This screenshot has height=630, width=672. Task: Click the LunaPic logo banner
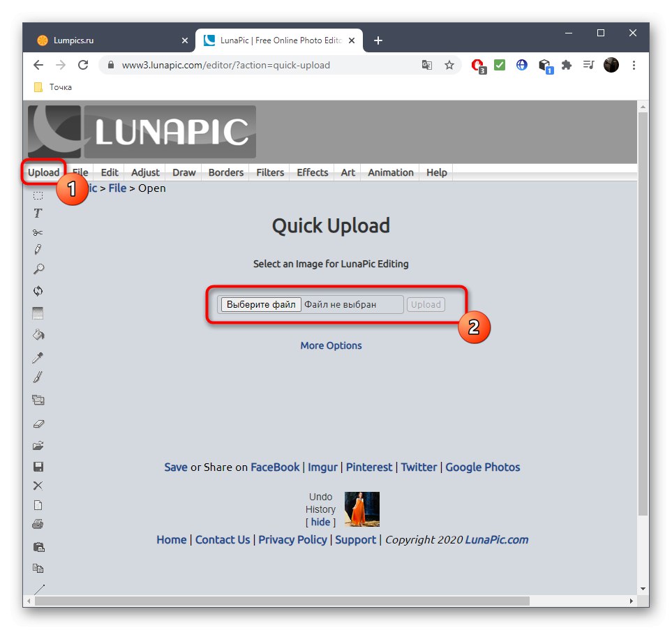(142, 132)
